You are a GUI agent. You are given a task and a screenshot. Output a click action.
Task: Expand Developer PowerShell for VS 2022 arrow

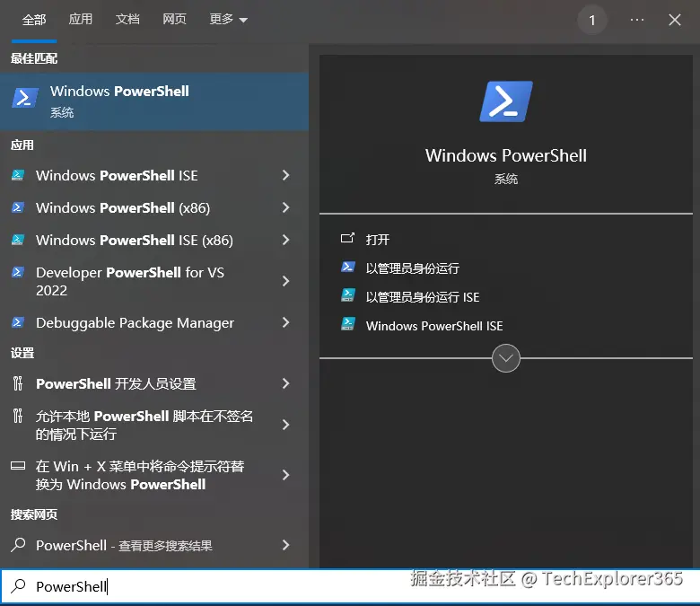(285, 281)
